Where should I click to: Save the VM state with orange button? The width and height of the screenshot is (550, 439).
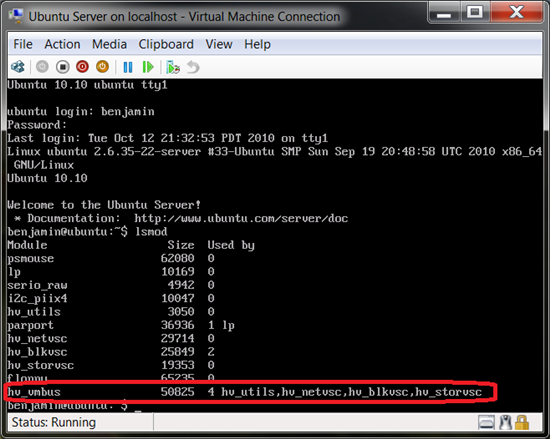coord(102,67)
